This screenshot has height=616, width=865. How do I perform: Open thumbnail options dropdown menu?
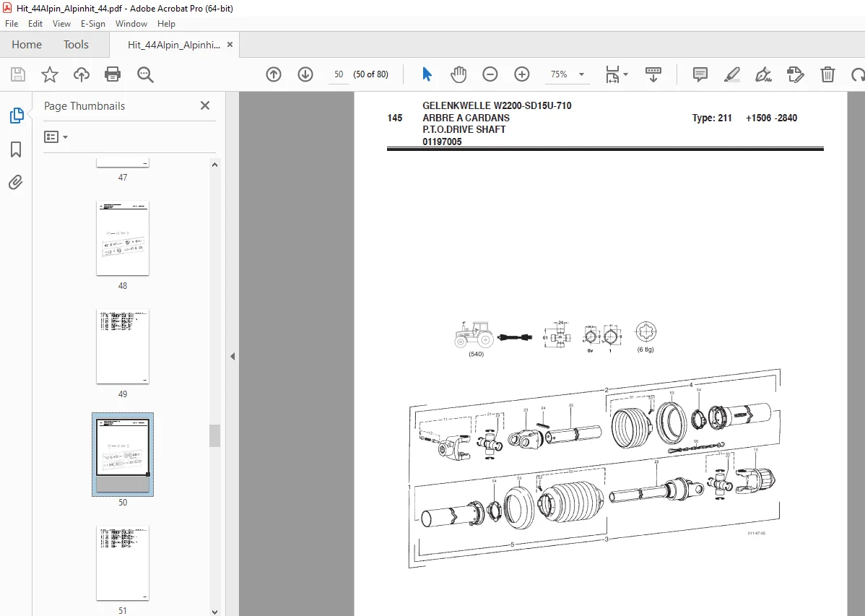(56, 137)
